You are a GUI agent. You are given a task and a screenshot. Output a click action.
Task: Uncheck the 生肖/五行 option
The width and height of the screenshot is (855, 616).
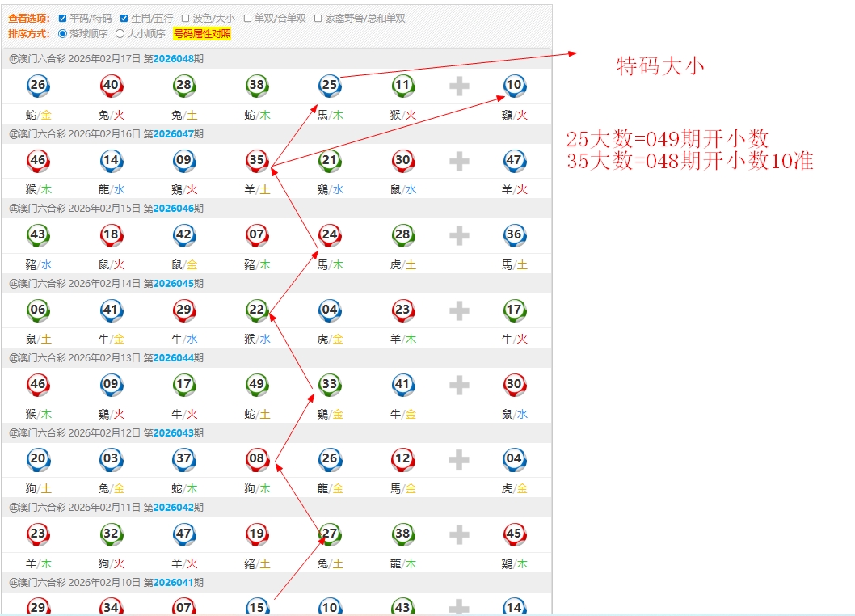click(124, 18)
